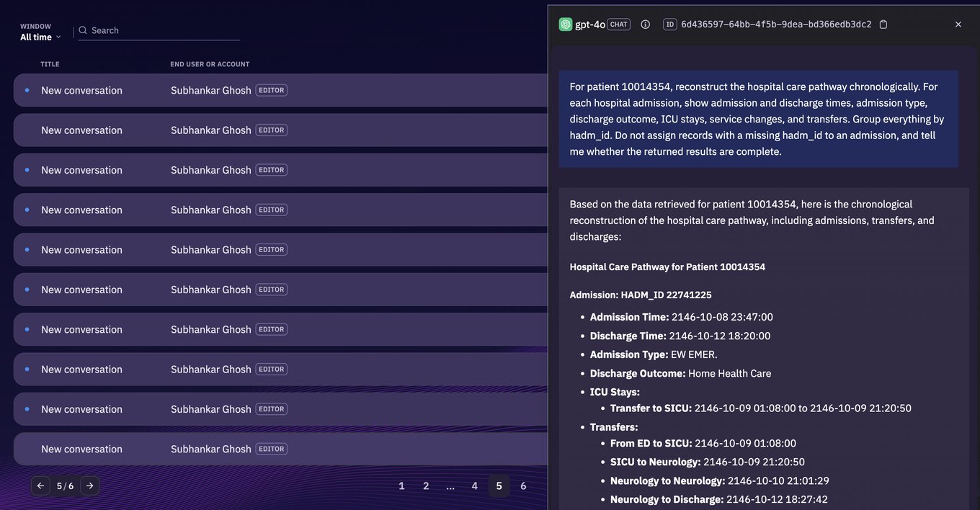Click the Neurology to Neurology transfer line
The width and height of the screenshot is (980, 510).
pyautogui.click(x=718, y=481)
